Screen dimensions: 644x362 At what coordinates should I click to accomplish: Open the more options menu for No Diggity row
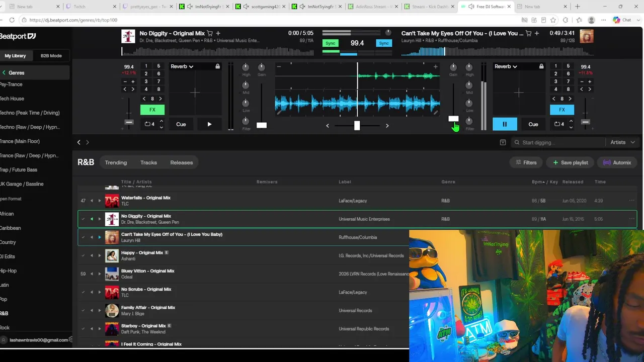[x=631, y=219]
